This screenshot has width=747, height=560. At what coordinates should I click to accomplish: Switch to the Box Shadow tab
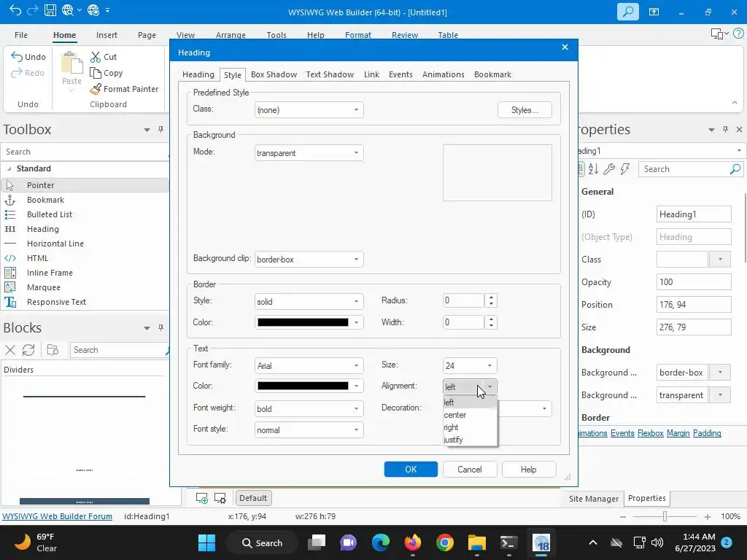[274, 74]
